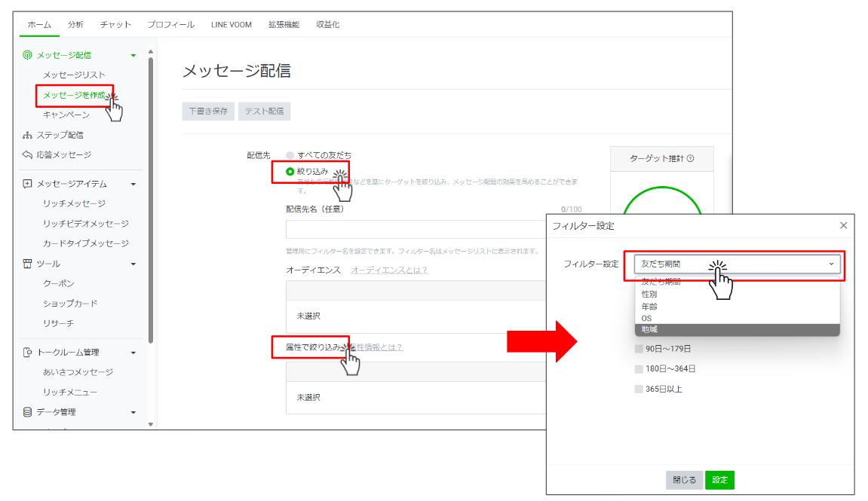Switch to the 分析 tab
The width and height of the screenshot is (868, 501).
coord(75,24)
